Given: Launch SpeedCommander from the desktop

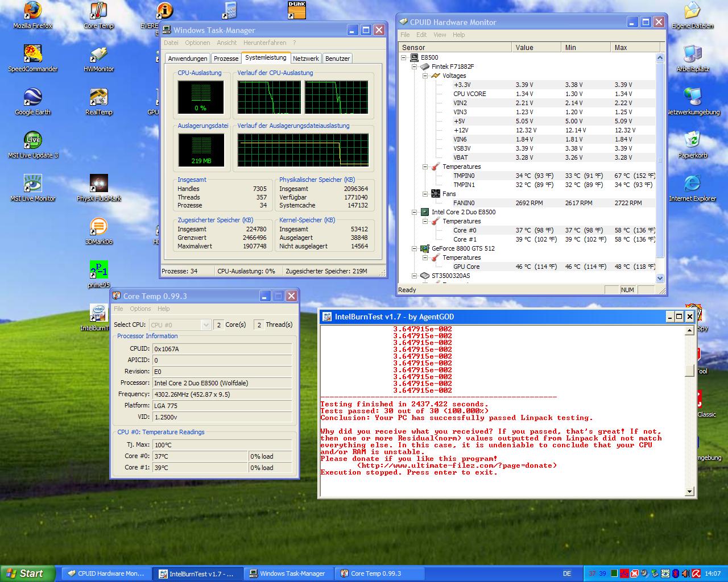Looking at the screenshot, I should [32, 59].
